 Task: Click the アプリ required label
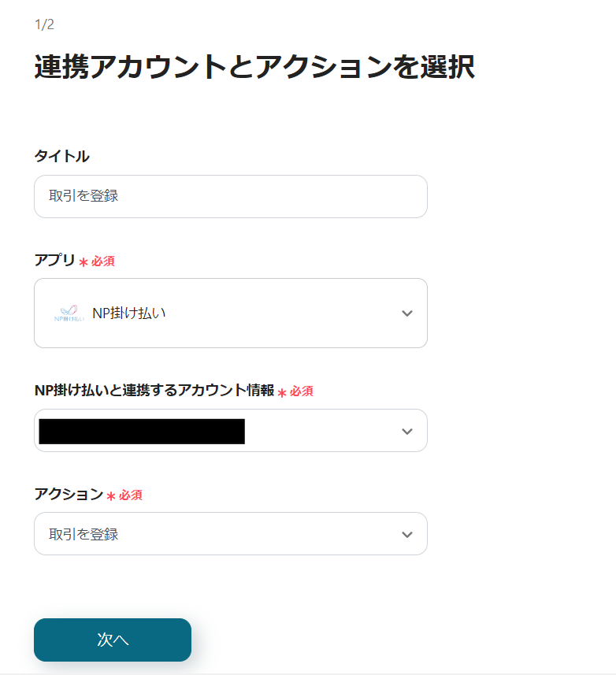point(54,260)
